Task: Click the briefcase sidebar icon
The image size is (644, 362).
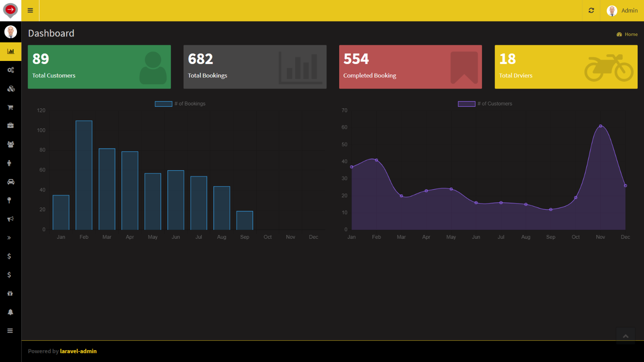Action: [x=11, y=126]
